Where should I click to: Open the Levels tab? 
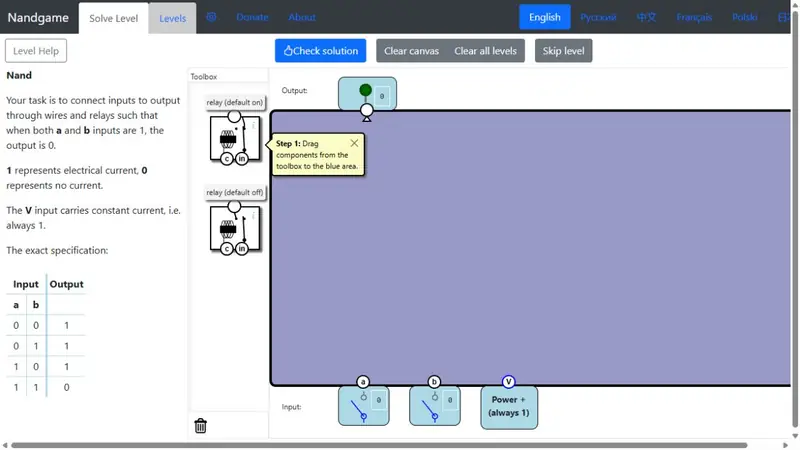tap(172, 18)
